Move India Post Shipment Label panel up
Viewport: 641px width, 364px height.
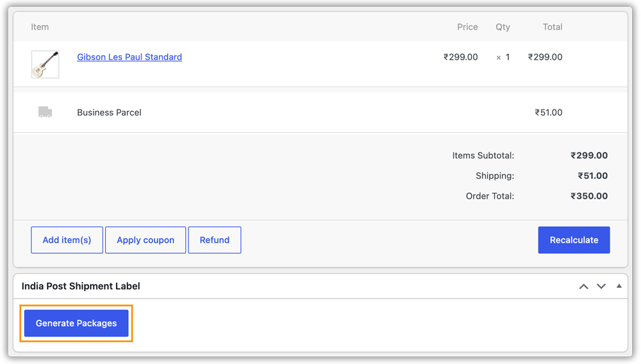[x=583, y=286]
